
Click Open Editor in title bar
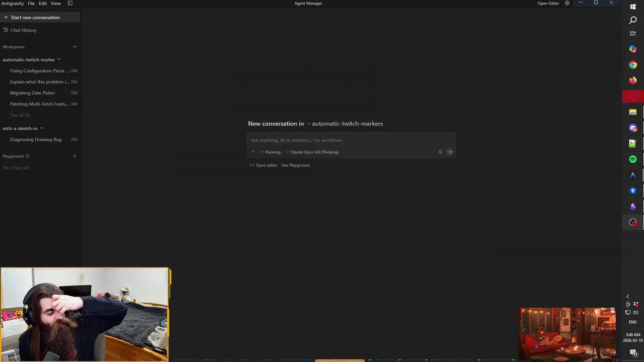pos(548,4)
